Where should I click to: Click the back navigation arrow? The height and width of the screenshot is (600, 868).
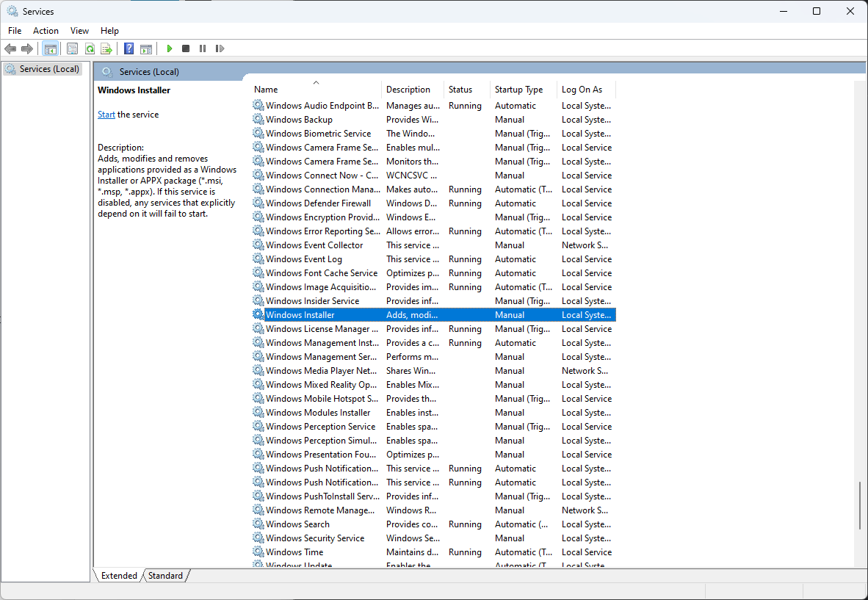10,48
